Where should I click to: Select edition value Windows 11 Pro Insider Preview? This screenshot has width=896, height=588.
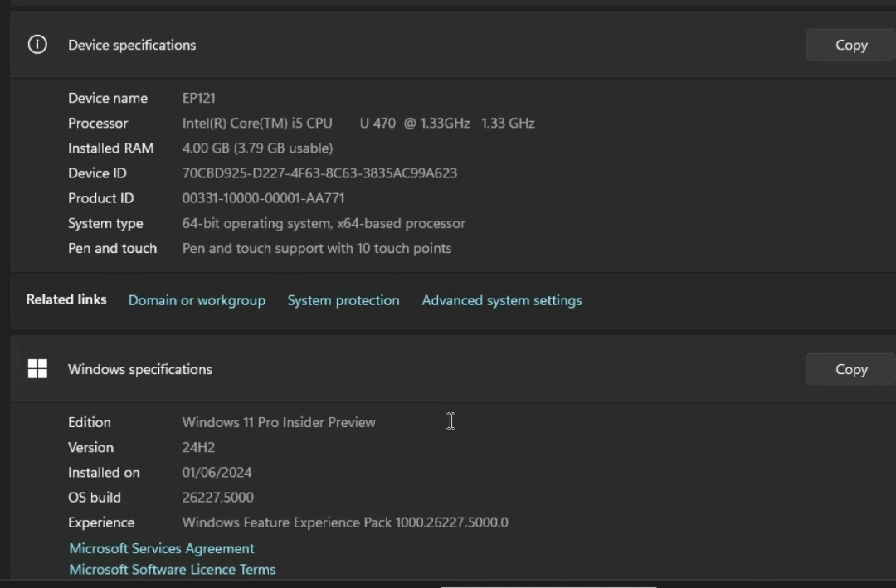(279, 422)
